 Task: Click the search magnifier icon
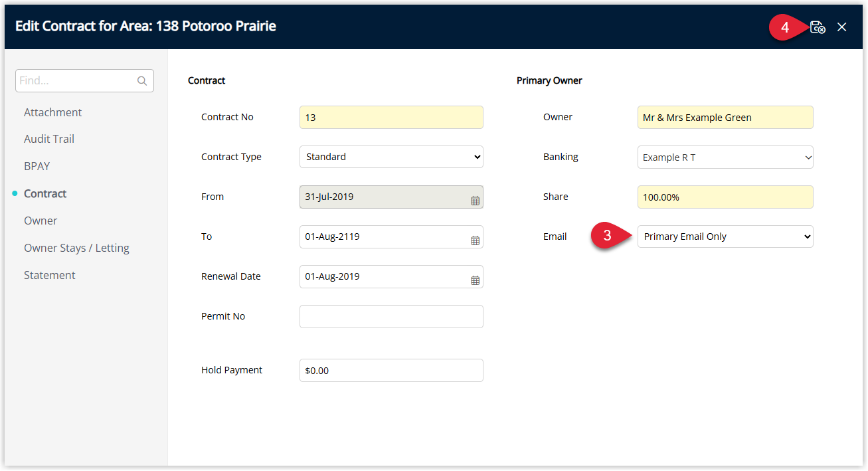click(142, 81)
